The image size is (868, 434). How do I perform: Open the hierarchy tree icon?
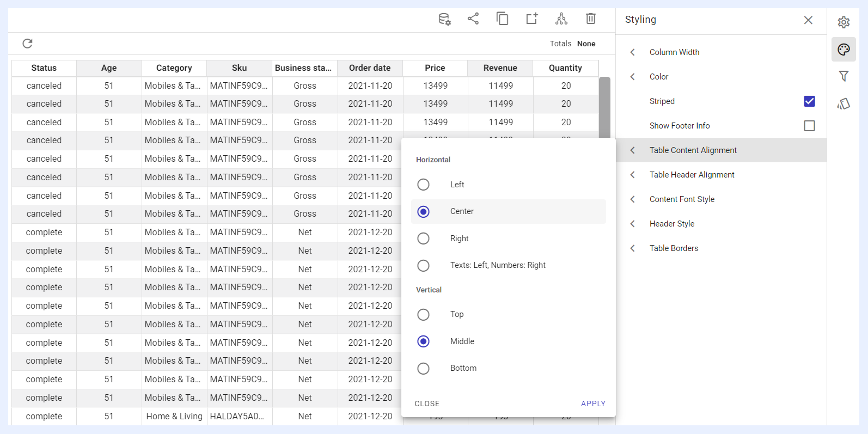tap(561, 19)
